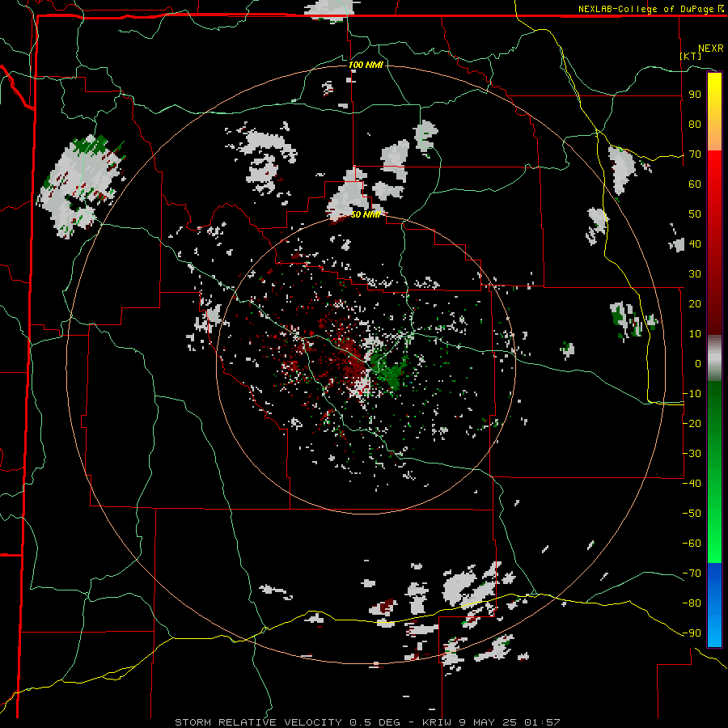The image size is (728, 728).
Task: Click the 20 value on velocity scale
Action: pos(695,303)
